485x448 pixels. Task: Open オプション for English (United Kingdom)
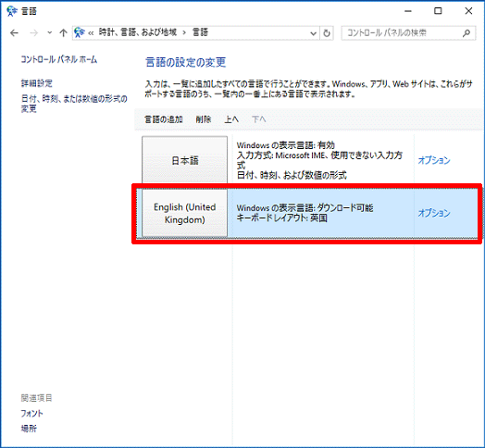pos(434,213)
